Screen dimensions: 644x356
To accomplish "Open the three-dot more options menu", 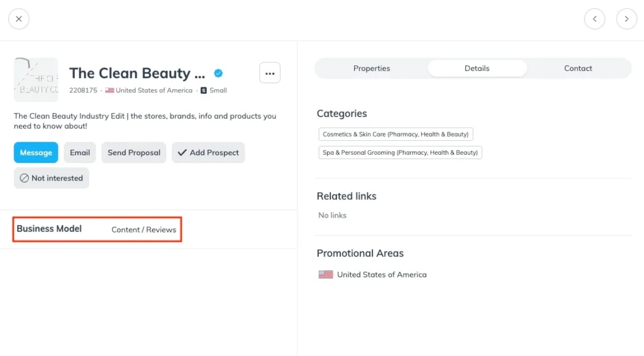I will point(270,73).
